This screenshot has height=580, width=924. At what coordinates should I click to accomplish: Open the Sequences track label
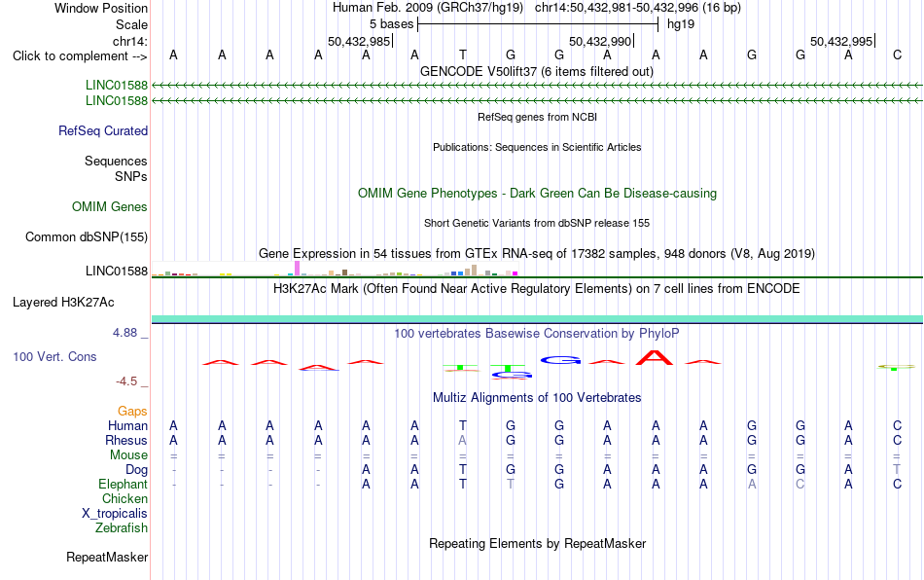116,161
